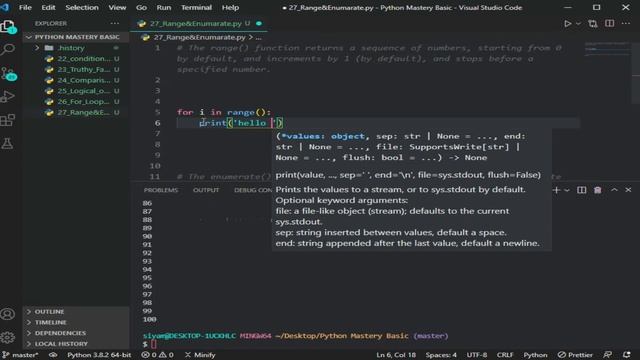Viewport: 640px width, 360px height.
Task: Open the Testing flask view
Action: (x=8, y=143)
